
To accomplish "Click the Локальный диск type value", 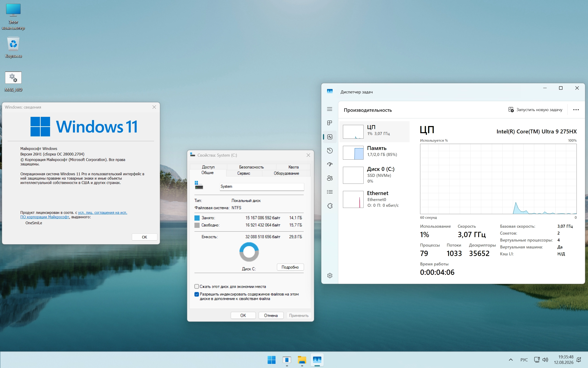I will [246, 201].
